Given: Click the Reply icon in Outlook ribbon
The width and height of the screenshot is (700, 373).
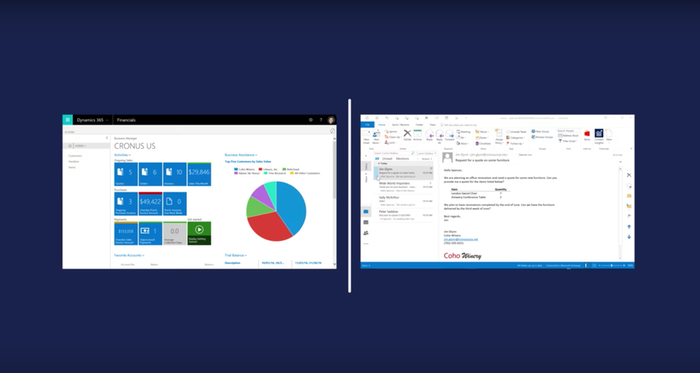Looking at the screenshot, I should click(429, 135).
